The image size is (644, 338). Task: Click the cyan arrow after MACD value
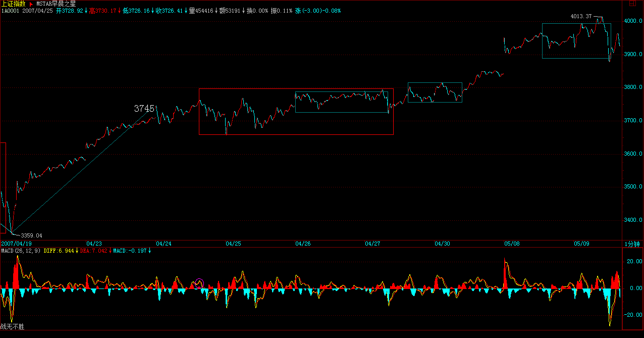pos(149,251)
